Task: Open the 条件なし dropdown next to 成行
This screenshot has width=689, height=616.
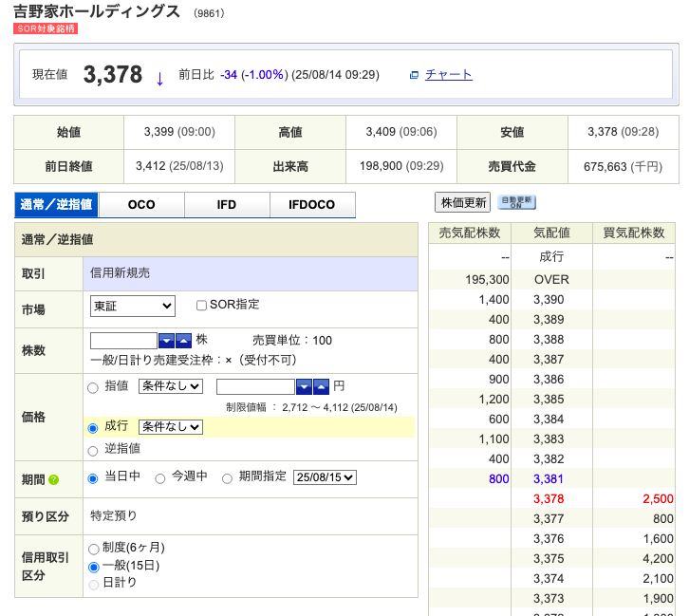Action: [x=171, y=426]
